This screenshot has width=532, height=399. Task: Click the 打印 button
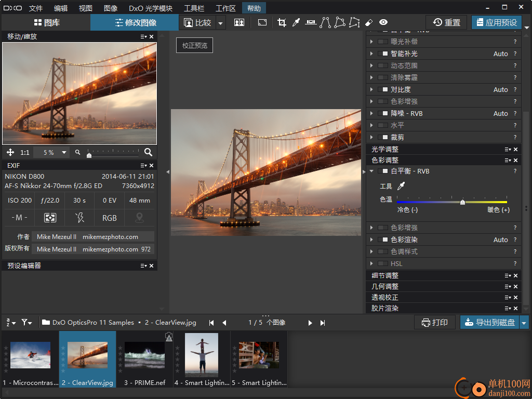pos(435,323)
